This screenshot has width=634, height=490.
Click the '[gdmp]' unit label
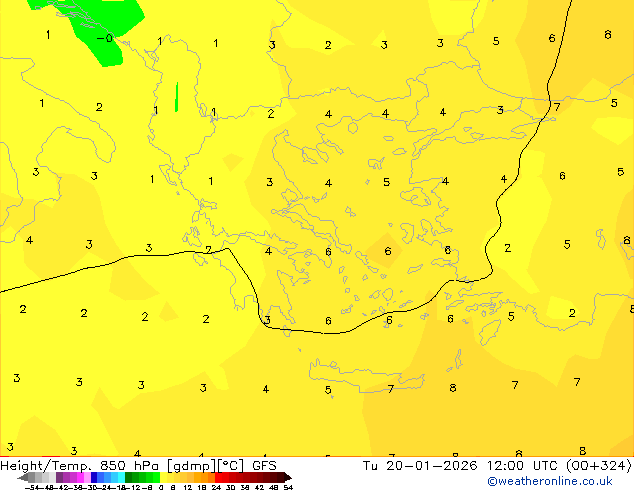click(x=191, y=466)
